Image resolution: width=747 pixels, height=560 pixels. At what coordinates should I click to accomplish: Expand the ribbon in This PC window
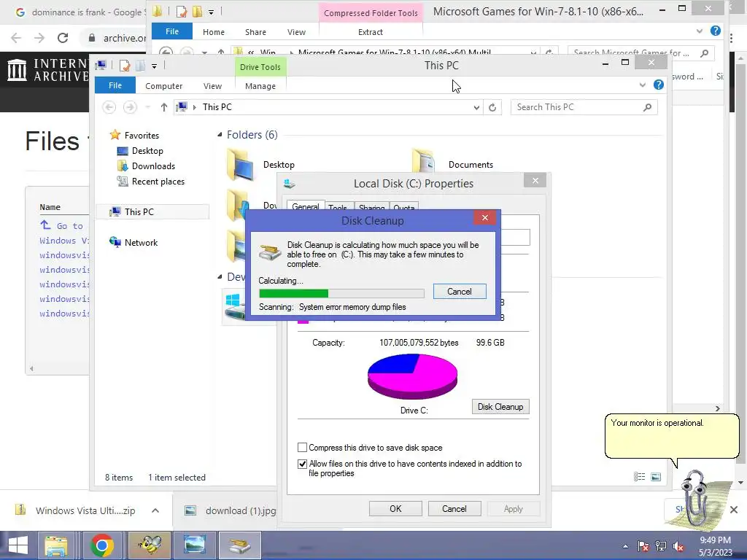tap(642, 85)
